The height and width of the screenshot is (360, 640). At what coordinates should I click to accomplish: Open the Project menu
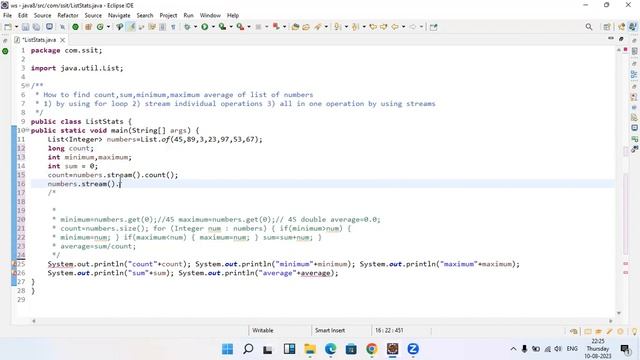(x=168, y=16)
